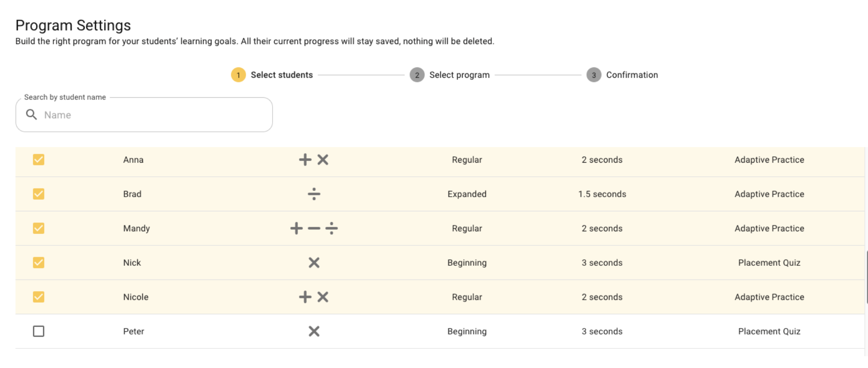The image size is (868, 368).
Task: Uncheck Anna's checkbox
Action: (39, 160)
